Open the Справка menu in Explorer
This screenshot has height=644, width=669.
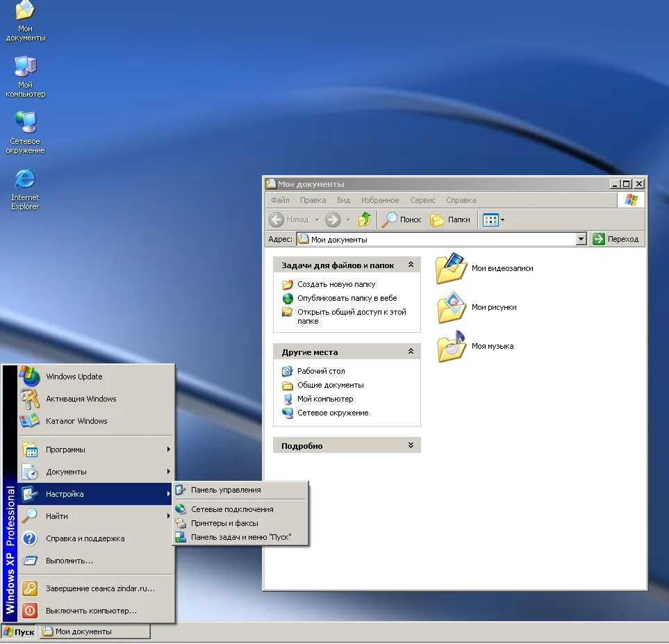461,200
